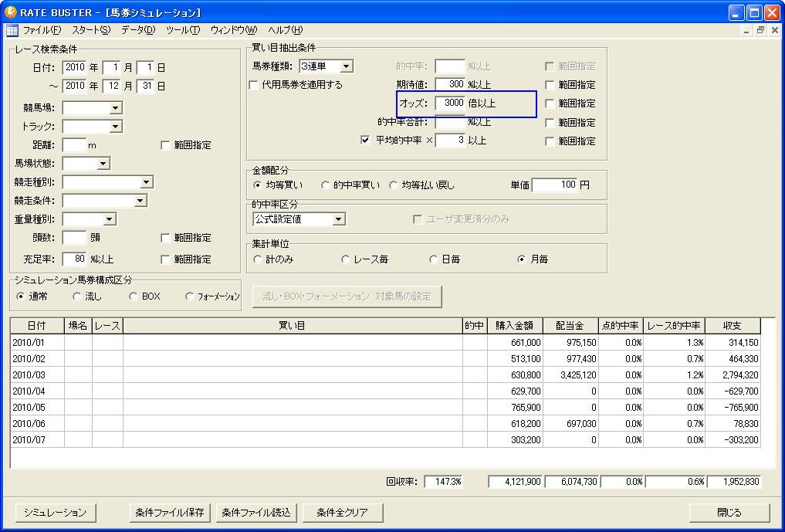Select 均等払い戻し radio button
Viewport: 785px width, 532px height.
(x=394, y=185)
